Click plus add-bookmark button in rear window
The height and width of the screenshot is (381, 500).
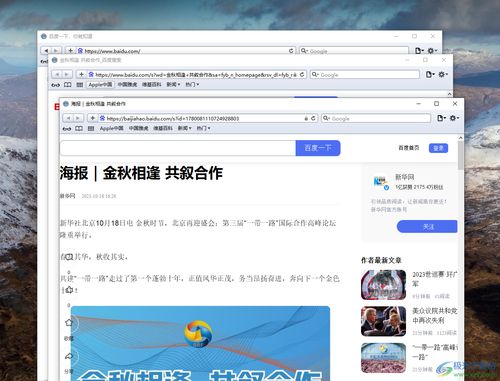(70, 51)
